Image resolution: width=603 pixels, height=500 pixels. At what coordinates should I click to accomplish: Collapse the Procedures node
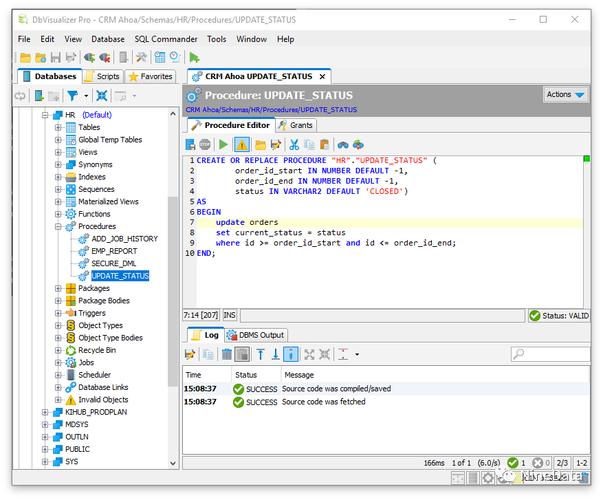coord(58,226)
